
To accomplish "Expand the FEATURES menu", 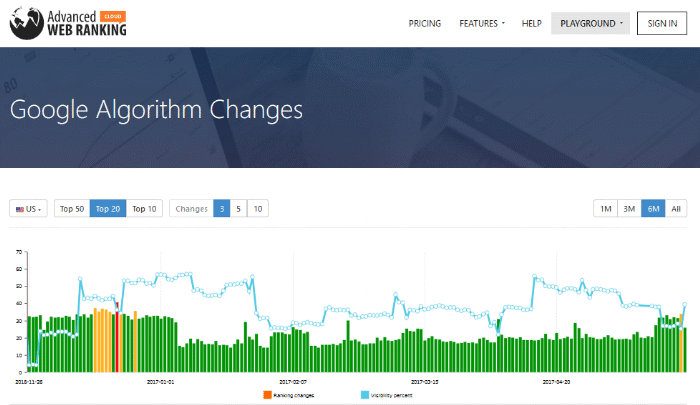I will 482,24.
